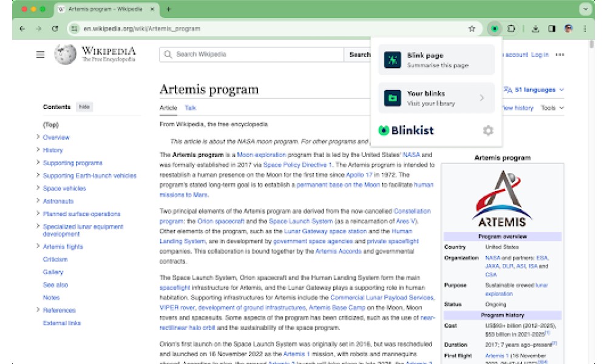Viewport: 607px width, 364px height.
Task: Jump to See also in contents
Action: tap(55, 285)
